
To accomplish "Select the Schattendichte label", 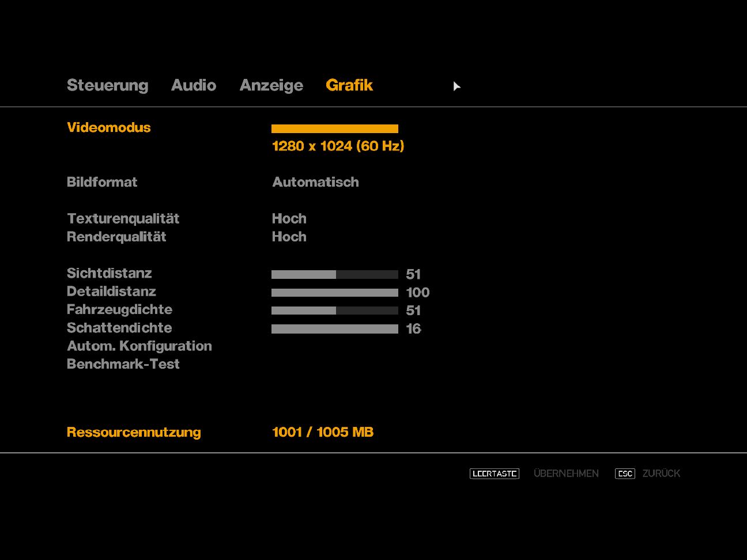I will [119, 328].
